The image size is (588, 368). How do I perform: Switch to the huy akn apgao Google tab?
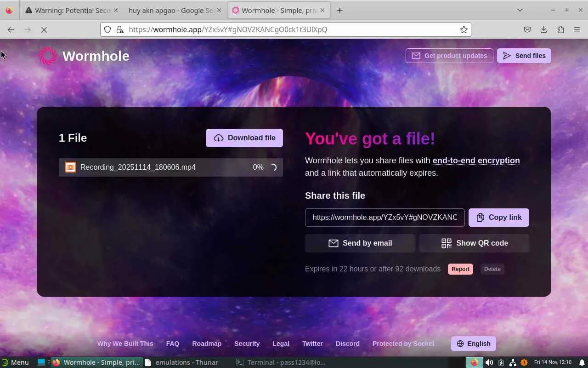click(x=175, y=10)
